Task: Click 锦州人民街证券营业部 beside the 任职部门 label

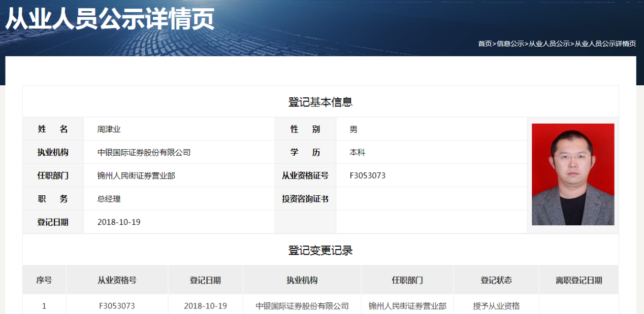Action: click(136, 176)
